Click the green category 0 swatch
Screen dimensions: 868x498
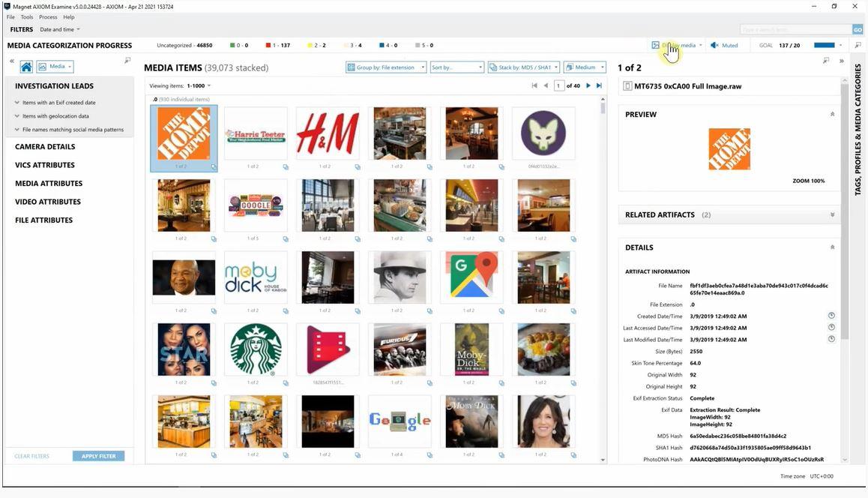pos(232,46)
